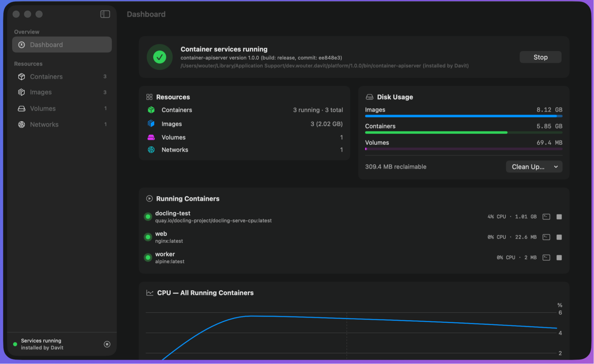The width and height of the screenshot is (594, 364).
Task: Click docling-test green status indicator
Action: pyautogui.click(x=148, y=217)
